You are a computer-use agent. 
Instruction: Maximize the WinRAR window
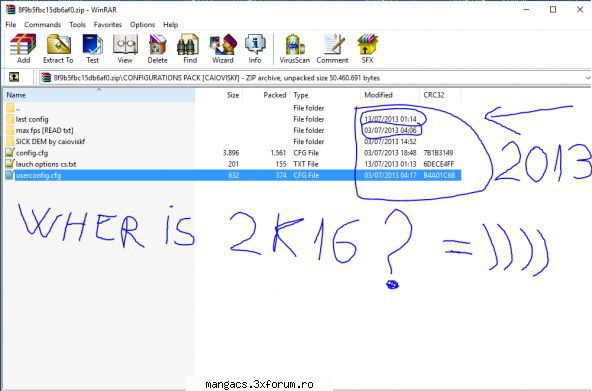[x=553, y=9]
